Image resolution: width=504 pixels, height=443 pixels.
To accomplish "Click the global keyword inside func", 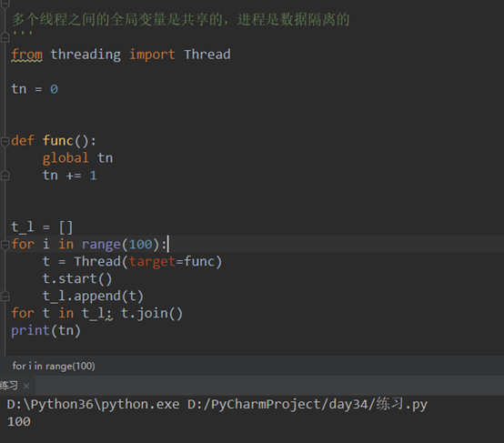I will click(66, 158).
